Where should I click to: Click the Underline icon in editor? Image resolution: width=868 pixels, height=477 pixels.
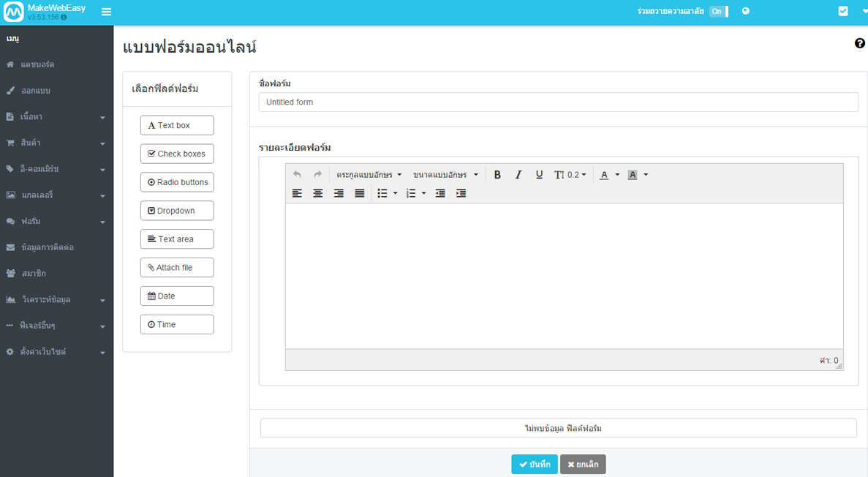pyautogui.click(x=539, y=175)
